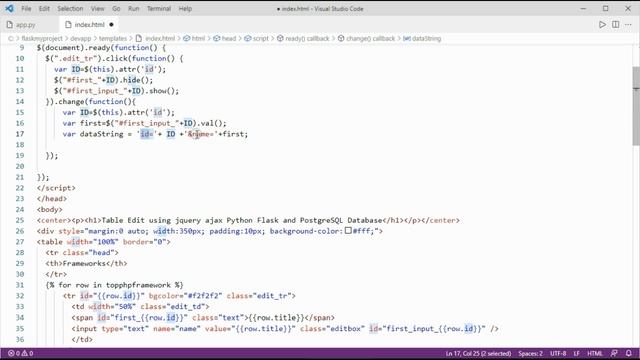Open the script breadcrumb symbol list
The image size is (640, 360).
pyautogui.click(x=256, y=38)
